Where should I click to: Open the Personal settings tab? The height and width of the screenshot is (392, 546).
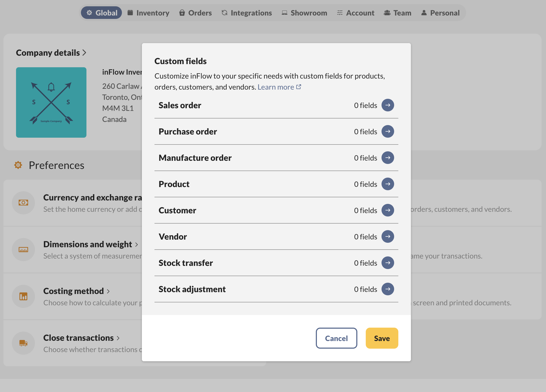pyautogui.click(x=440, y=13)
